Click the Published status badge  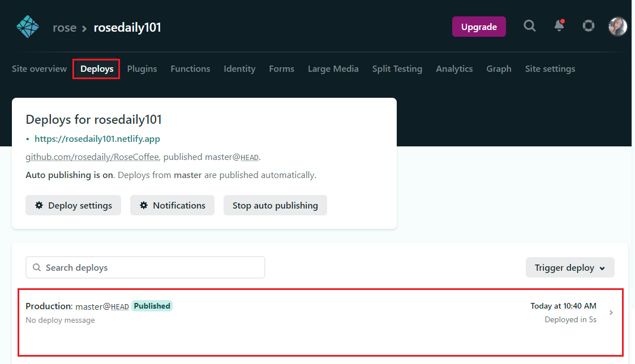(152, 306)
